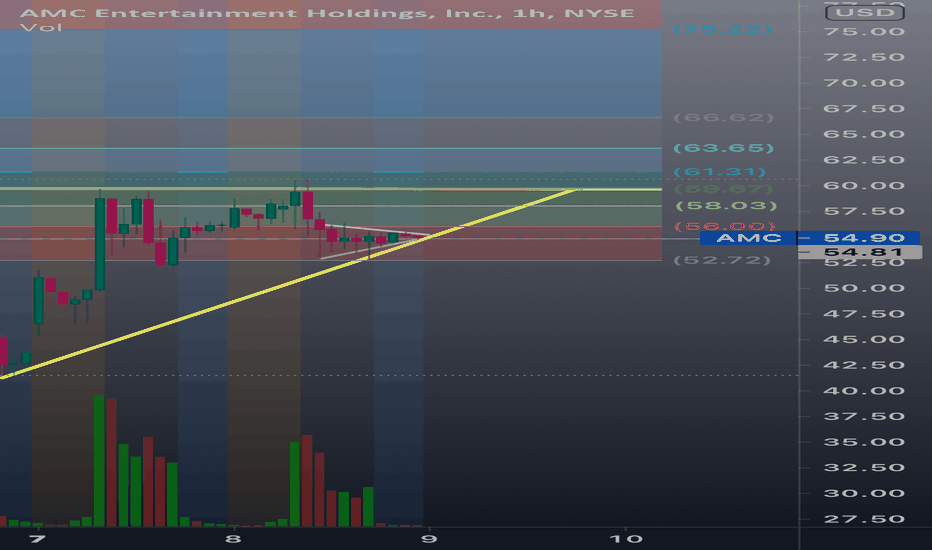The height and width of the screenshot is (550, 932).
Task: Click the 50.00 price axis value
Action: tap(864, 288)
